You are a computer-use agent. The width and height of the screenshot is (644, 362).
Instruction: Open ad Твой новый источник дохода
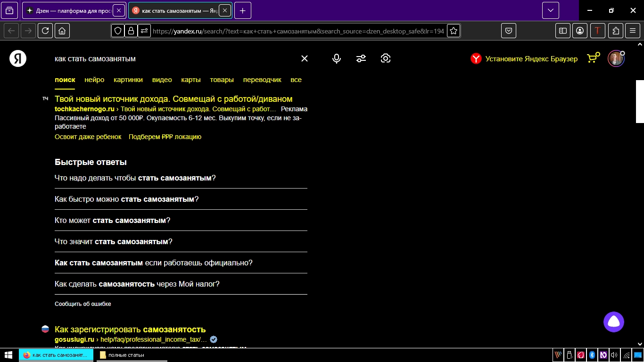173,99
